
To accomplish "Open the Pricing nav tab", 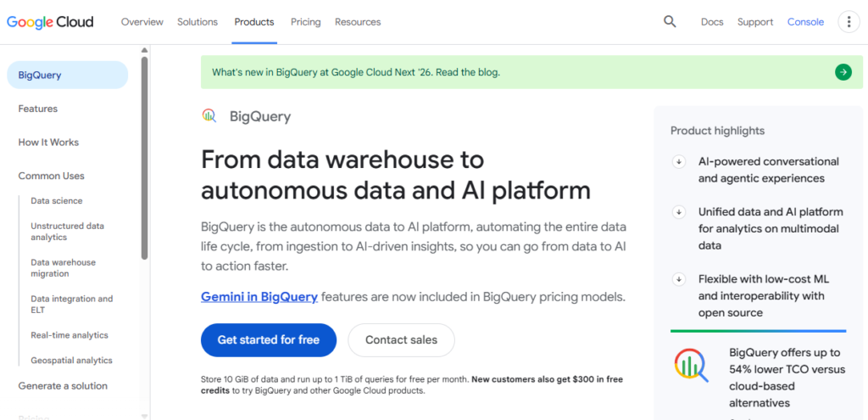I will click(305, 22).
